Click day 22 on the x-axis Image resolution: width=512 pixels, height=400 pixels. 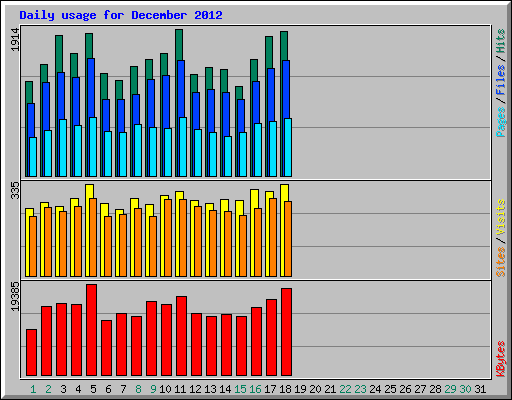(x=345, y=389)
